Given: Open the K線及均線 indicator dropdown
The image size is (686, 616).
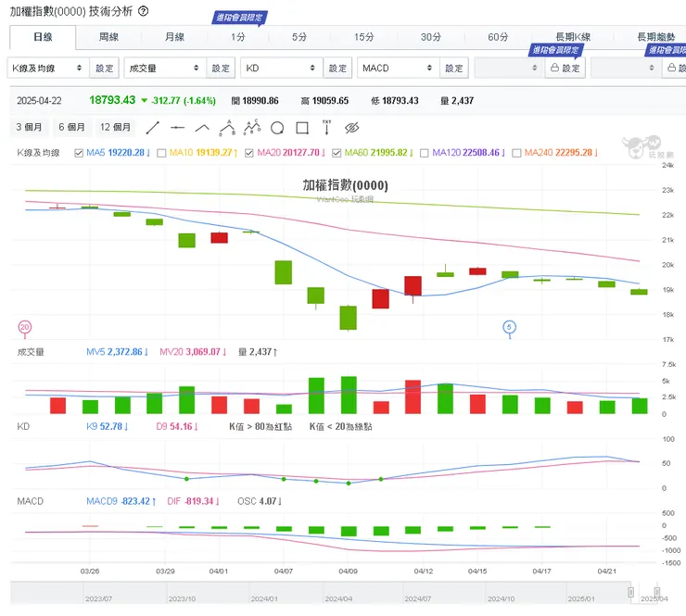Looking at the screenshot, I should [x=48, y=69].
